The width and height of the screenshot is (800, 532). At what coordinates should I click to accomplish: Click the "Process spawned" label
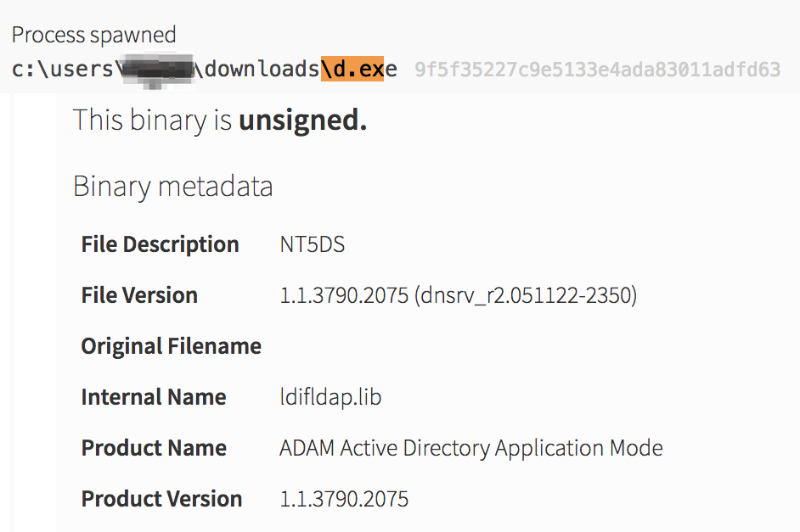[x=93, y=35]
